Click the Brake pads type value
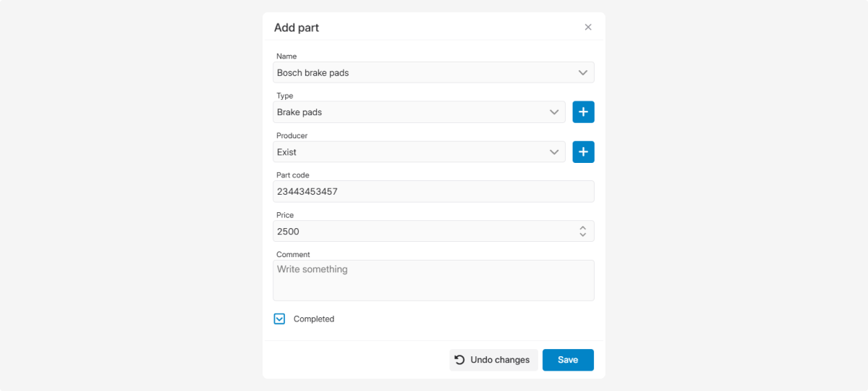Viewport: 868px width, 391px height. pyautogui.click(x=299, y=112)
